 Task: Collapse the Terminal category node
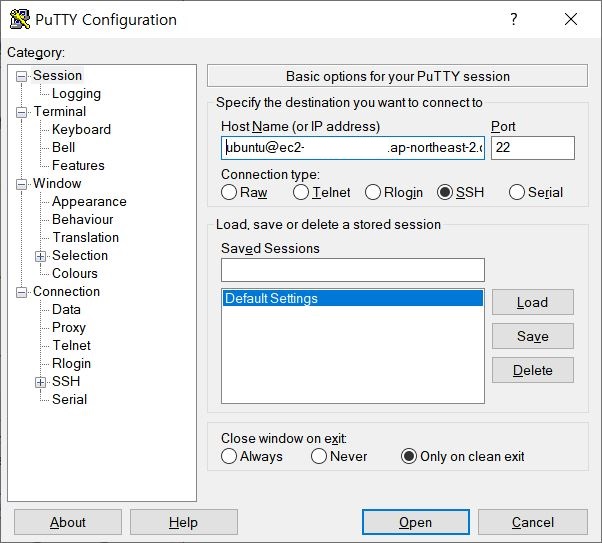click(22, 112)
